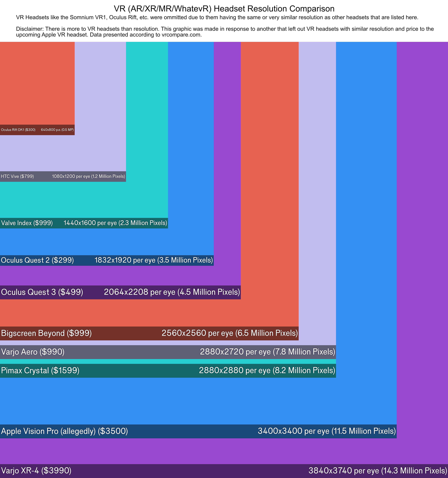The width and height of the screenshot is (448, 478).
Task: Click '1440x1600 per eye (2.3 Million Pixels)'
Action: point(115,223)
